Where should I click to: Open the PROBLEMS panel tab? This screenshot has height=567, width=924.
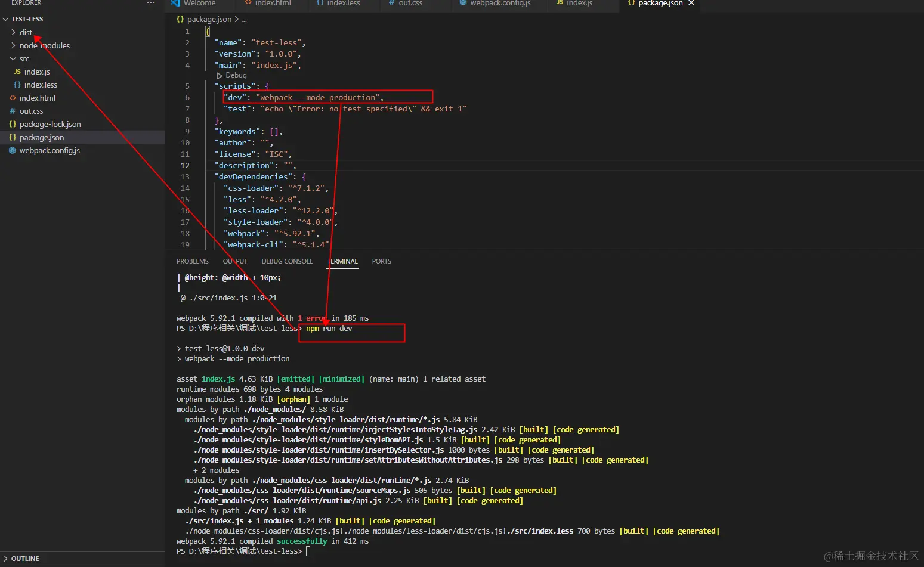point(193,261)
